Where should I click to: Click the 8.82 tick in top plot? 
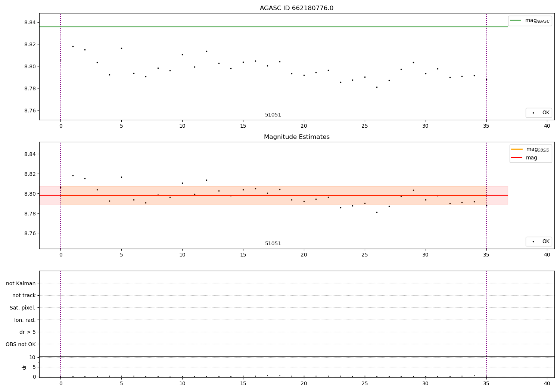tap(29, 45)
